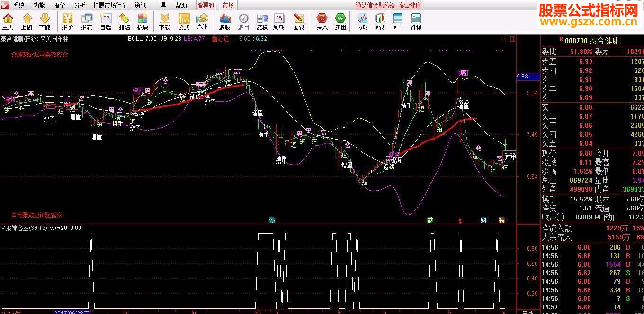Image resolution: width=644 pixels, height=314 pixels.
Task: Click the 换手 15.52% value
Action: pos(581,199)
